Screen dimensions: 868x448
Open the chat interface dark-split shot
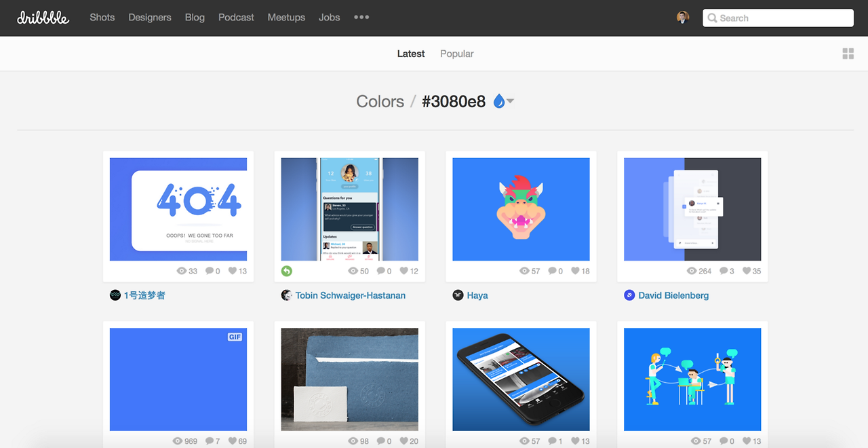(692, 209)
